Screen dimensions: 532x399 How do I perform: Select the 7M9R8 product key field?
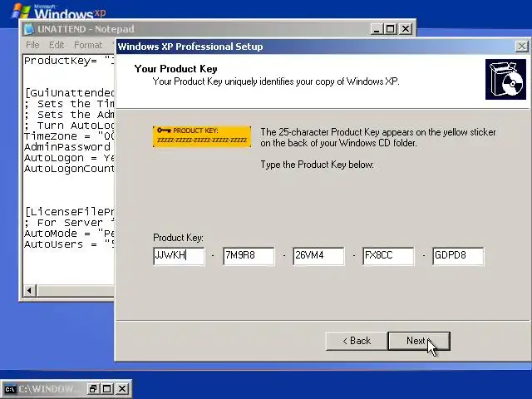[x=249, y=256]
